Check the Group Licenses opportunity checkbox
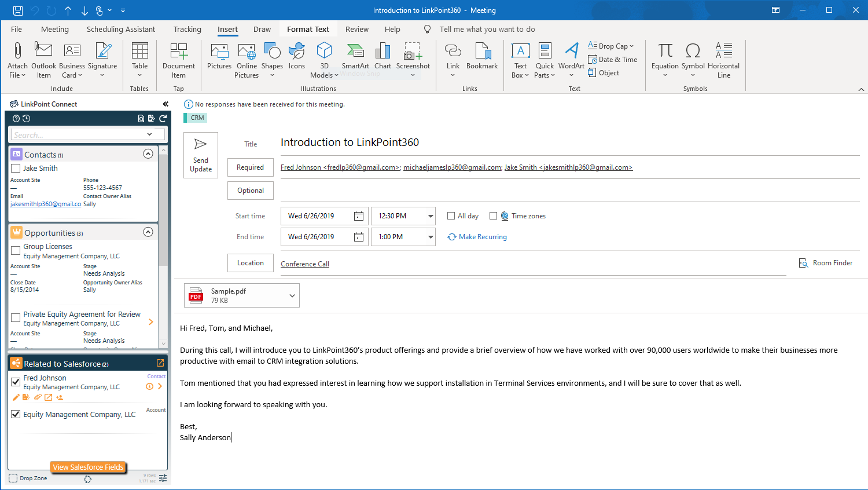Viewport: 868px width, 490px height. [x=16, y=251]
